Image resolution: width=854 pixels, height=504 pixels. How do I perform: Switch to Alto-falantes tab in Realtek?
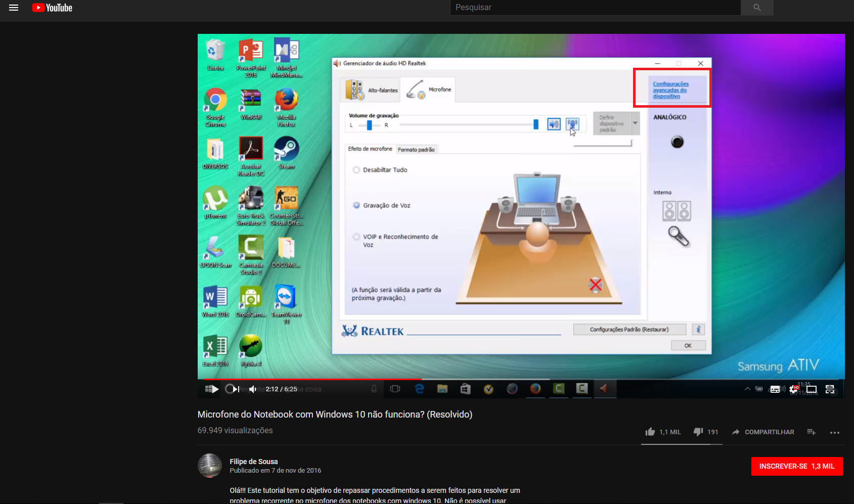[371, 90]
